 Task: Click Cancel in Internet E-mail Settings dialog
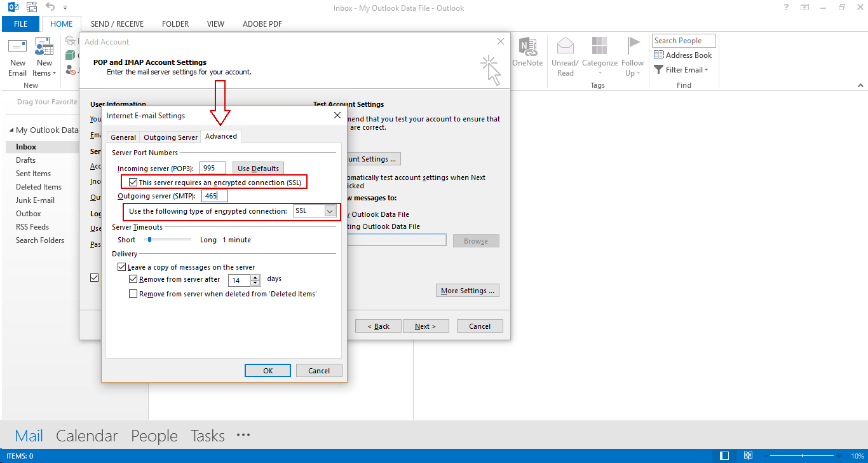(x=319, y=371)
